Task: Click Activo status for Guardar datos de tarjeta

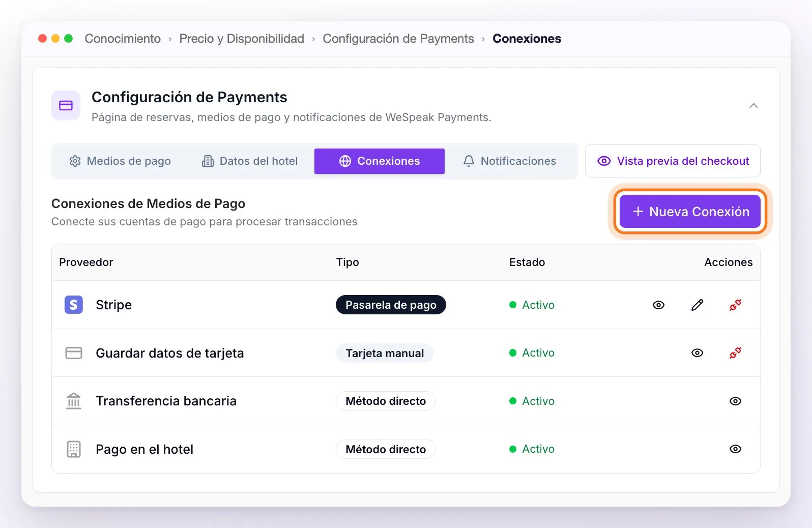Action: point(532,353)
